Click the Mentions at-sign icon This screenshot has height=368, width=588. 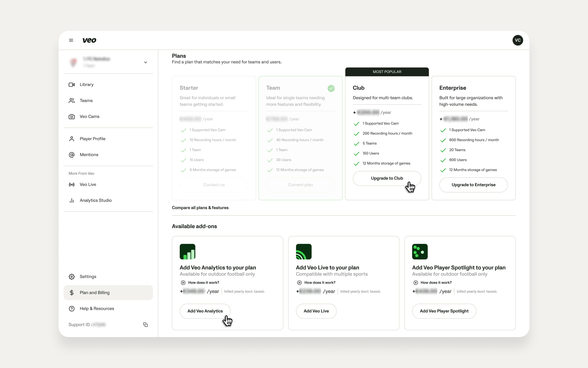(x=72, y=155)
